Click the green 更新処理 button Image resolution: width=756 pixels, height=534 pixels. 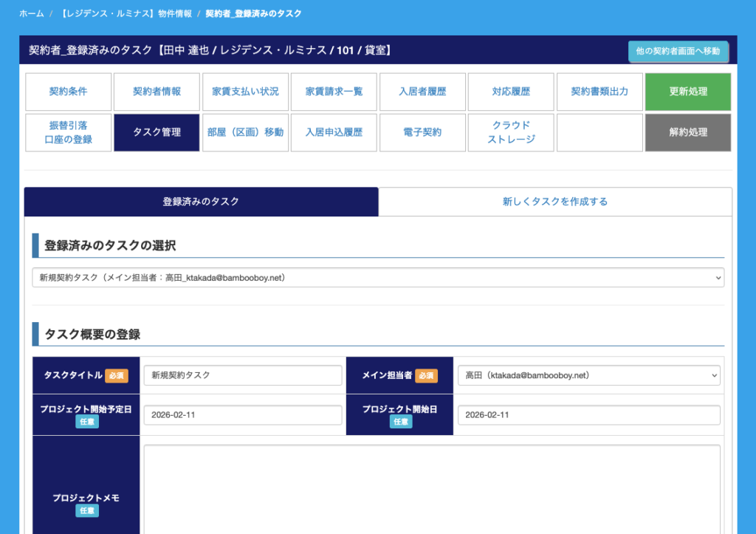tap(688, 92)
